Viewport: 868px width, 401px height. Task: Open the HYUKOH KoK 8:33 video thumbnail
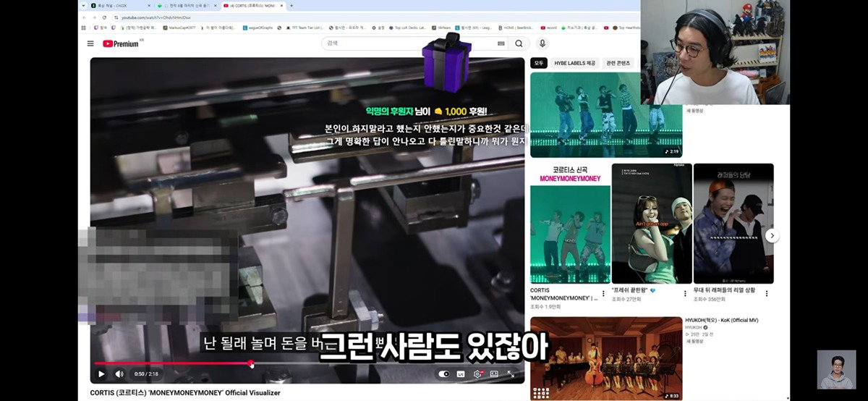606,359
